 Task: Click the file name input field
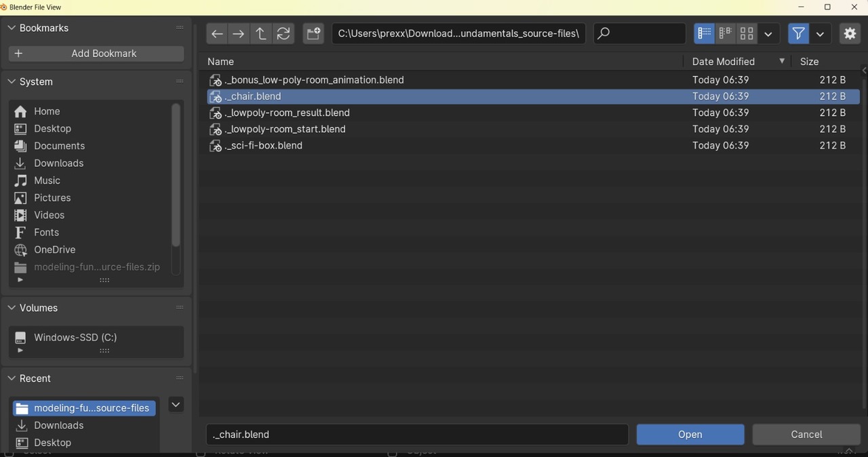pyautogui.click(x=417, y=435)
